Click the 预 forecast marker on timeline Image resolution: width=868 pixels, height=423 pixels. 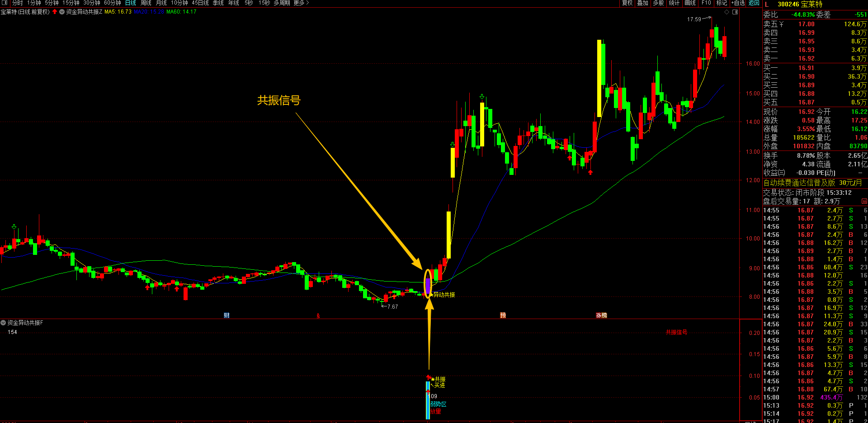pyautogui.click(x=503, y=315)
